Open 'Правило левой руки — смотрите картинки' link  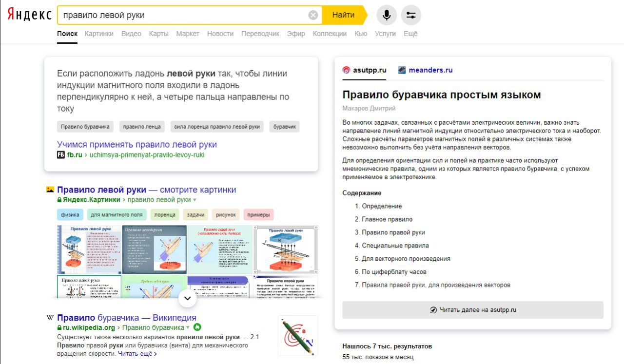click(x=147, y=190)
